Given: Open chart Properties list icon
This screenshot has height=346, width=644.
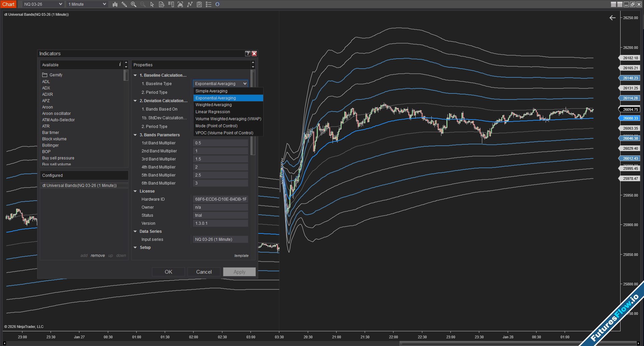Looking at the screenshot, I should pos(208,4).
